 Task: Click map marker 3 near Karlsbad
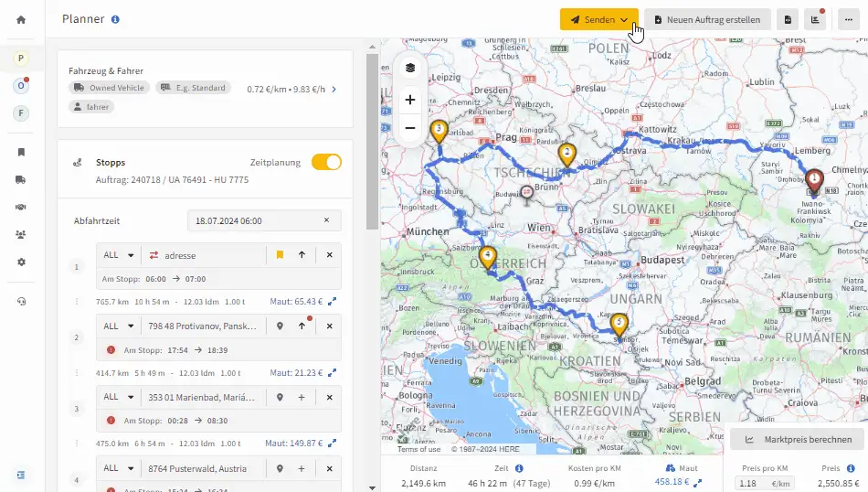pyautogui.click(x=439, y=132)
